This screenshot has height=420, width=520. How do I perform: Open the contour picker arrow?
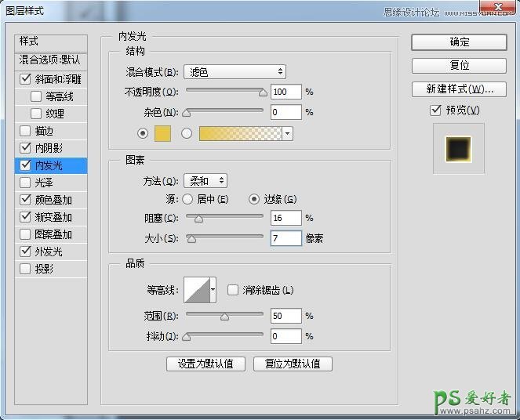(x=213, y=290)
